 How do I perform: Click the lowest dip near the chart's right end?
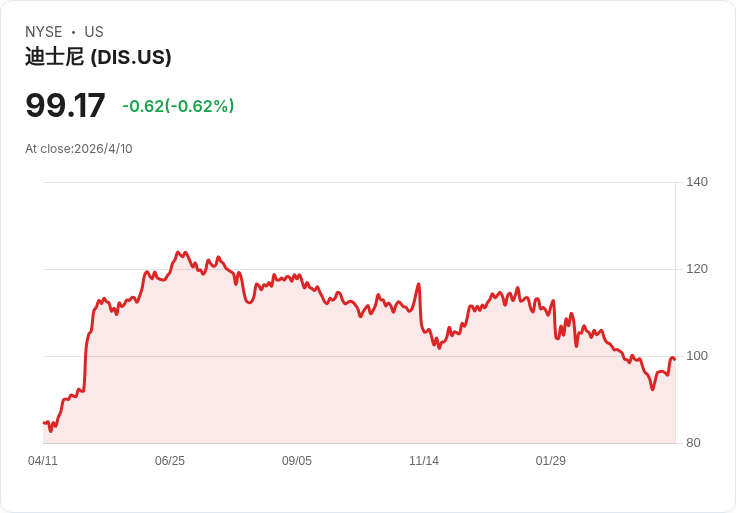pyautogui.click(x=652, y=389)
